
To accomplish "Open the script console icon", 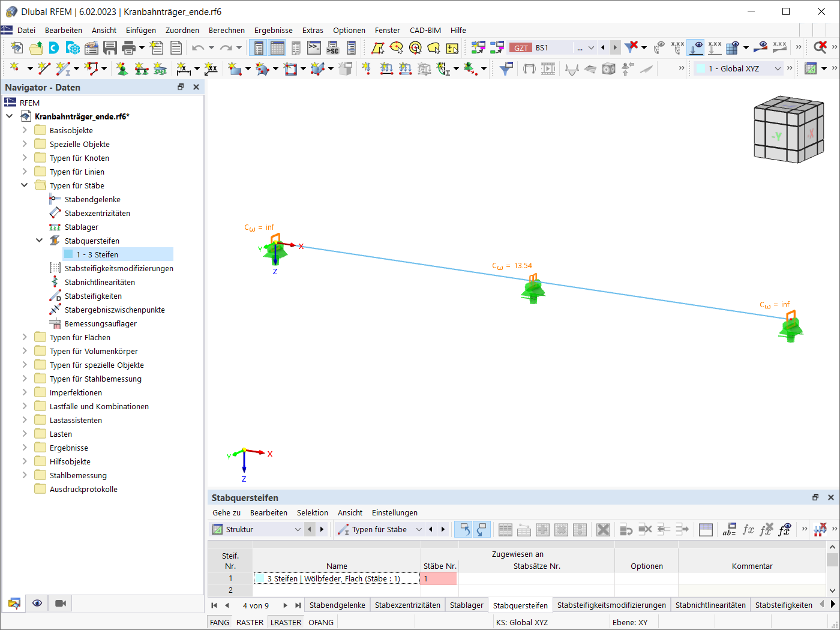I will pos(314,48).
